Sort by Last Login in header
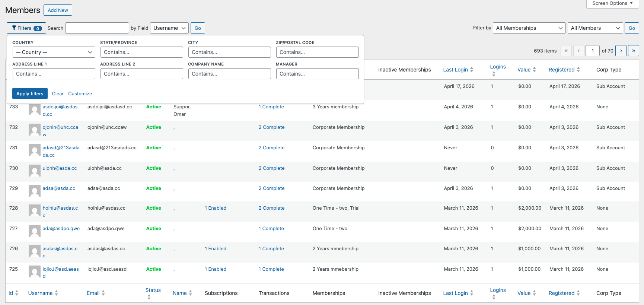Image resolution: width=644 pixels, height=305 pixels. click(458, 70)
